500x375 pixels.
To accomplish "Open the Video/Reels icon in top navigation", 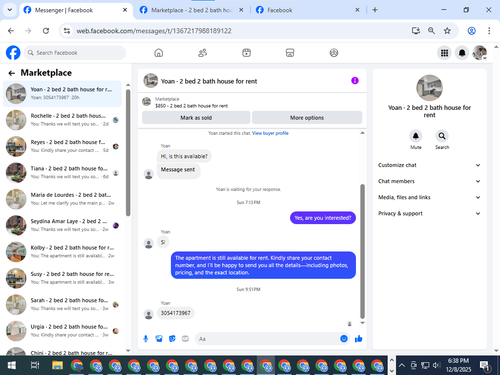I will click(246, 53).
